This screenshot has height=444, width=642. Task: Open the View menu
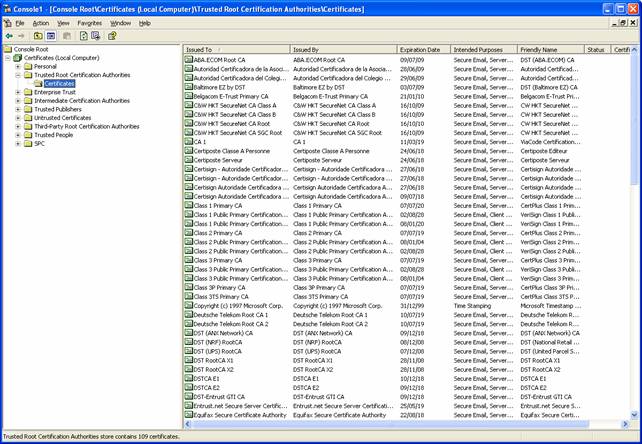pyautogui.click(x=63, y=23)
